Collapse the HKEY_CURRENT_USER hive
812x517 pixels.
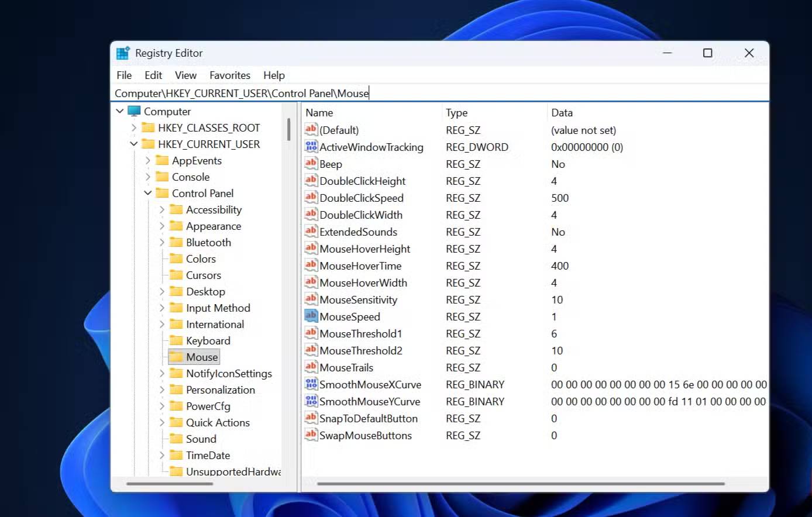pos(134,144)
